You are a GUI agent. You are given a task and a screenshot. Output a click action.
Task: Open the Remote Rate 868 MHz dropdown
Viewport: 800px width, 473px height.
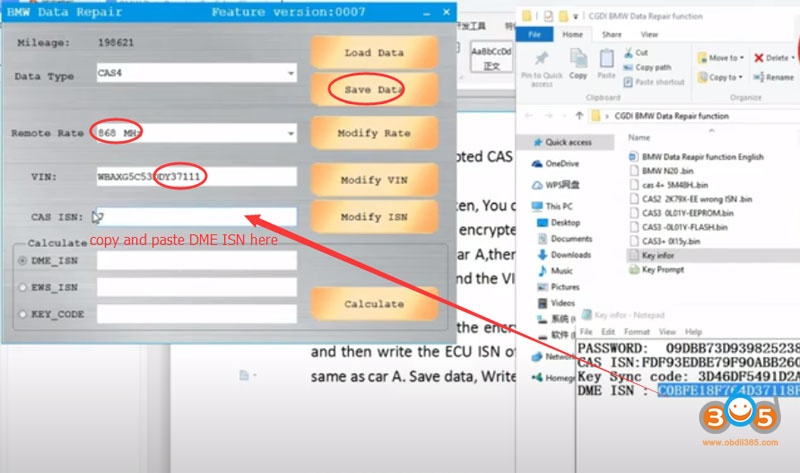[196, 133]
